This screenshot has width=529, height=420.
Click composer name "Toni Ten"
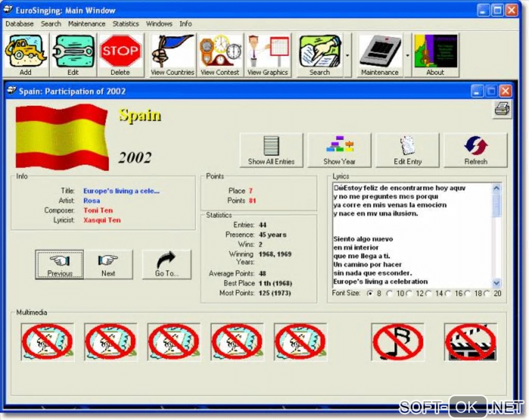[98, 211]
